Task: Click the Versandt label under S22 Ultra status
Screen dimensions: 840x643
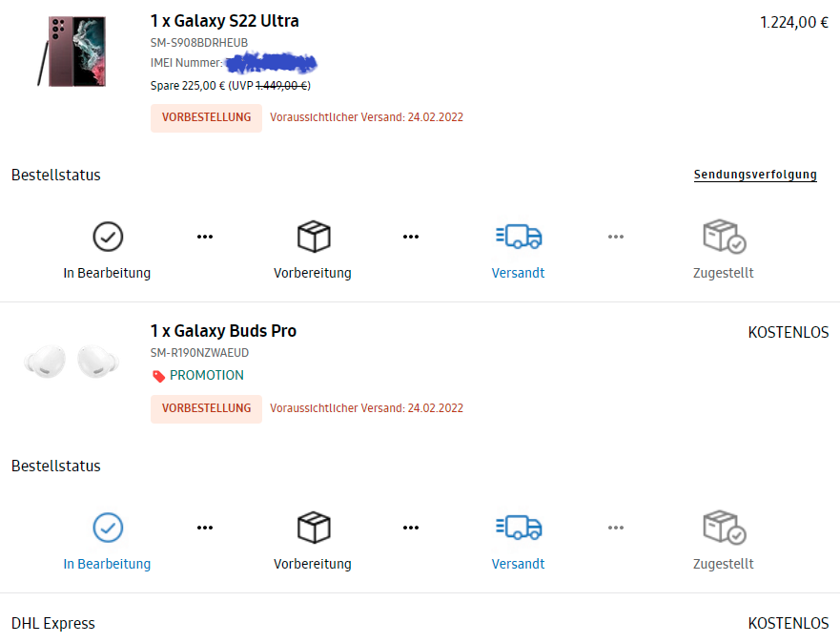Action: [x=518, y=273]
